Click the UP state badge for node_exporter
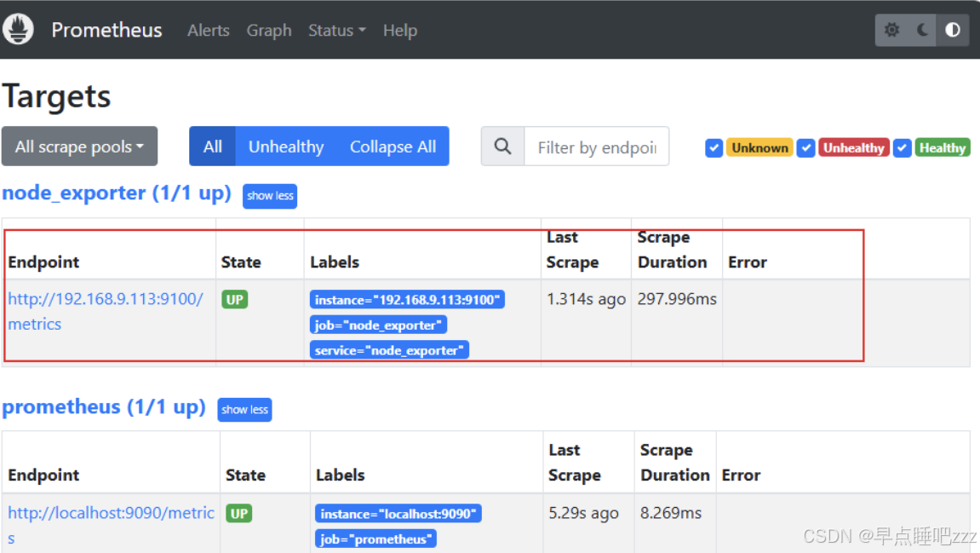 pos(234,300)
